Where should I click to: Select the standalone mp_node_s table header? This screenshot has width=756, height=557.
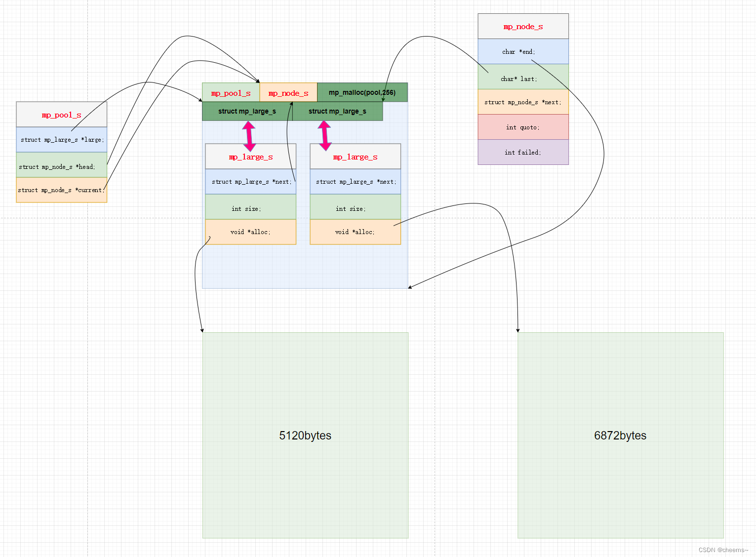523,26
